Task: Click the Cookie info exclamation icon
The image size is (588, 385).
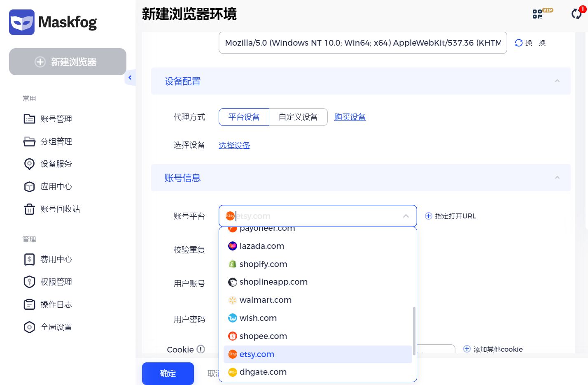Action: point(201,349)
